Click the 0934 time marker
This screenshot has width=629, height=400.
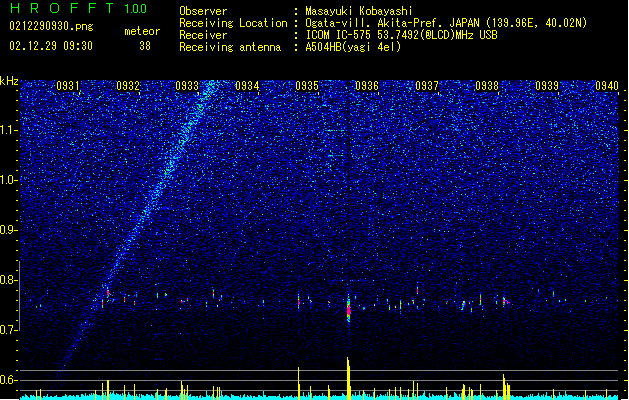point(247,86)
